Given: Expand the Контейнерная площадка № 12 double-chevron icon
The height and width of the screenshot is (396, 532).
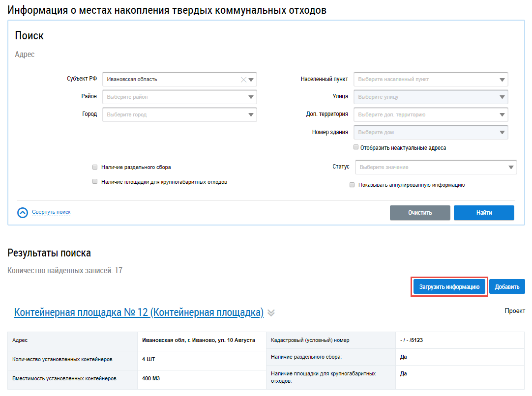Looking at the screenshot, I should point(271,313).
